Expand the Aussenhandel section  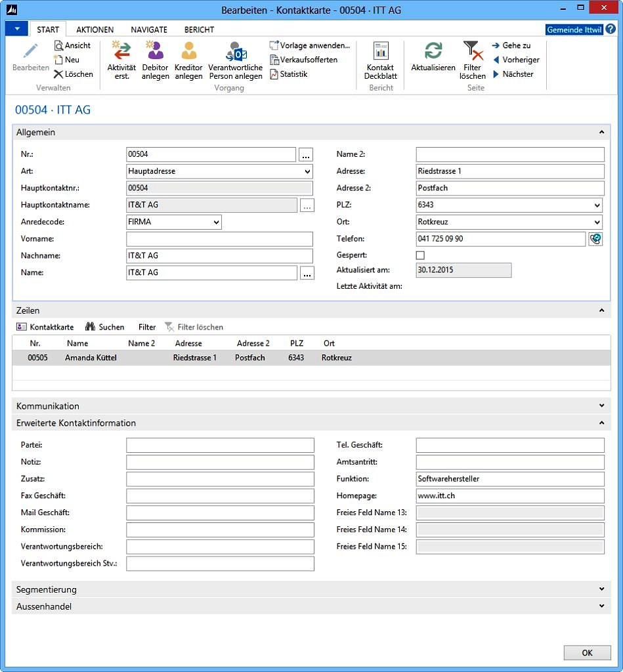(x=601, y=606)
